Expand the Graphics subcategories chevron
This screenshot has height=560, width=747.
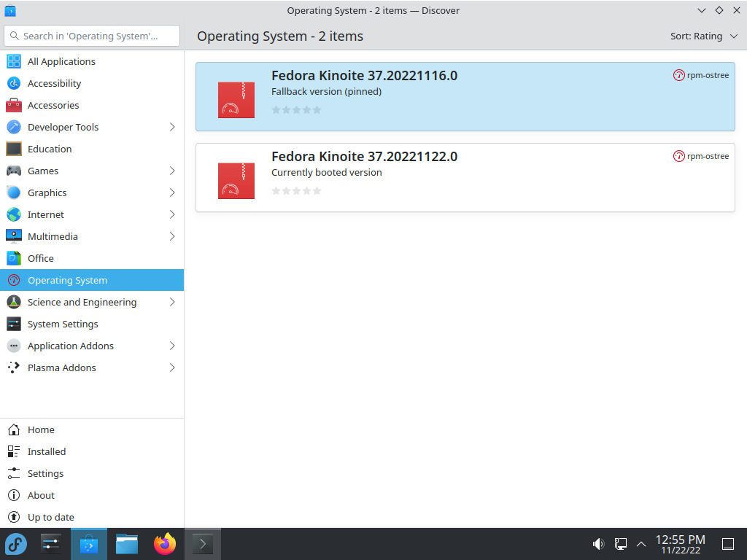[172, 192]
